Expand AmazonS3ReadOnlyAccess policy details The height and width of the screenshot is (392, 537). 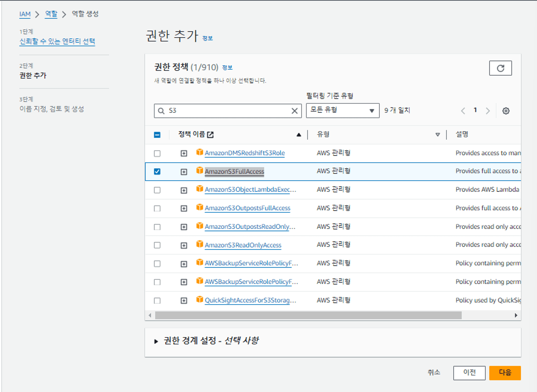[184, 245]
